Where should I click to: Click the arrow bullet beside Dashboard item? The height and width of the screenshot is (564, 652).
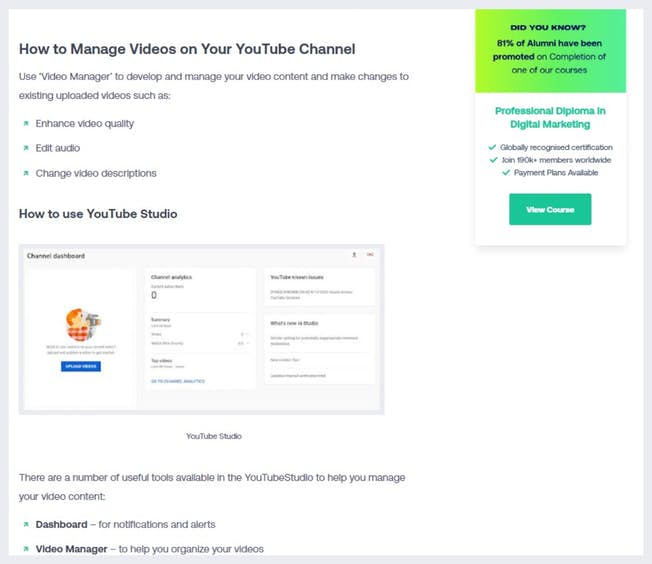click(26, 524)
